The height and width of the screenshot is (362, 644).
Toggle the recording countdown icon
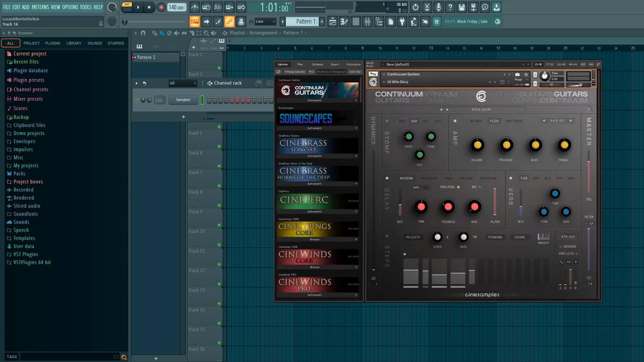point(218,7)
